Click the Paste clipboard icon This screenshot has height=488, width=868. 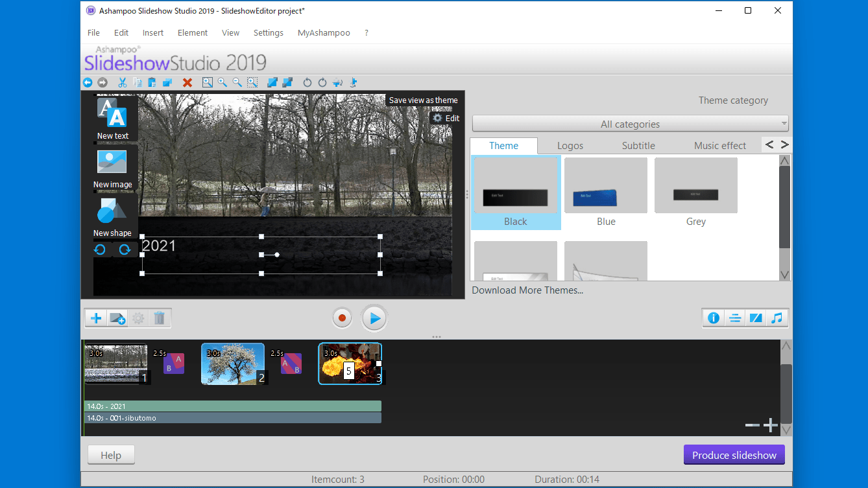click(152, 82)
